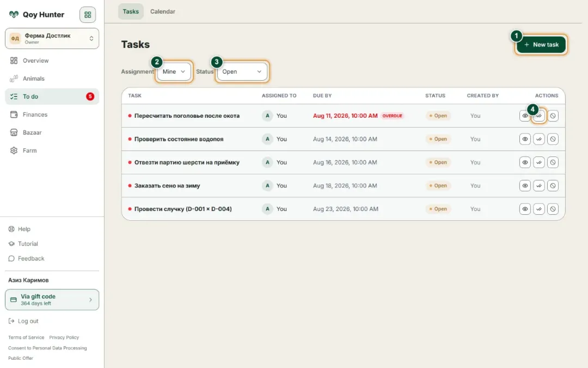Click the TASK column header
This screenshot has height=368, width=588.
[x=134, y=96]
